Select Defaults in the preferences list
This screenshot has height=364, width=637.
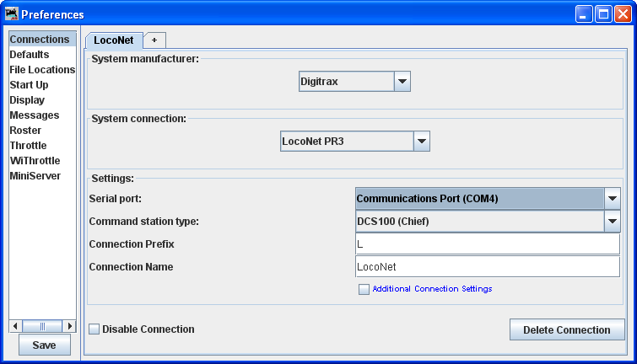[x=30, y=55]
